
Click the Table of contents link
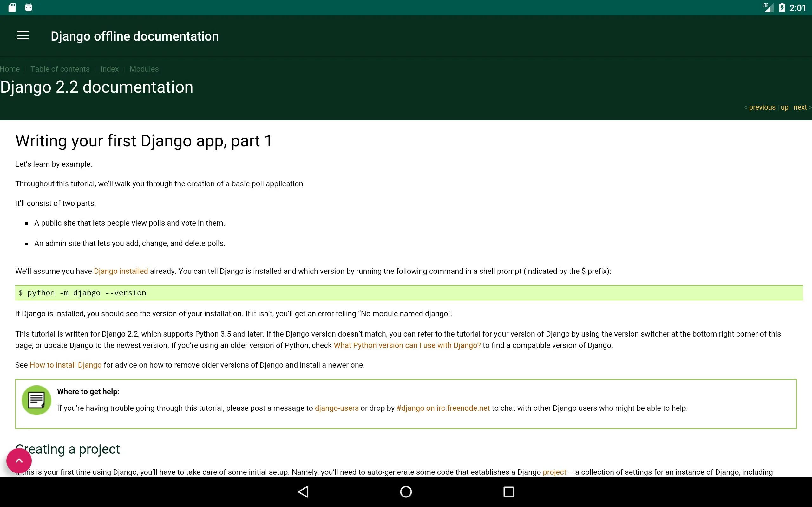tap(60, 69)
